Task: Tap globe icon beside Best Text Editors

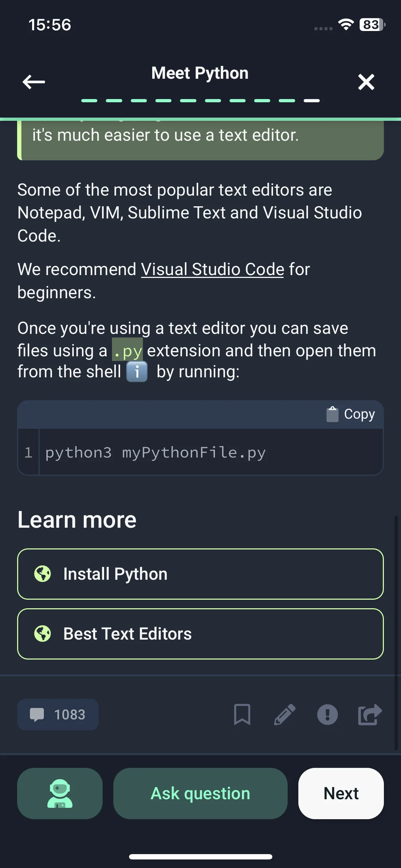Action: [x=42, y=634]
